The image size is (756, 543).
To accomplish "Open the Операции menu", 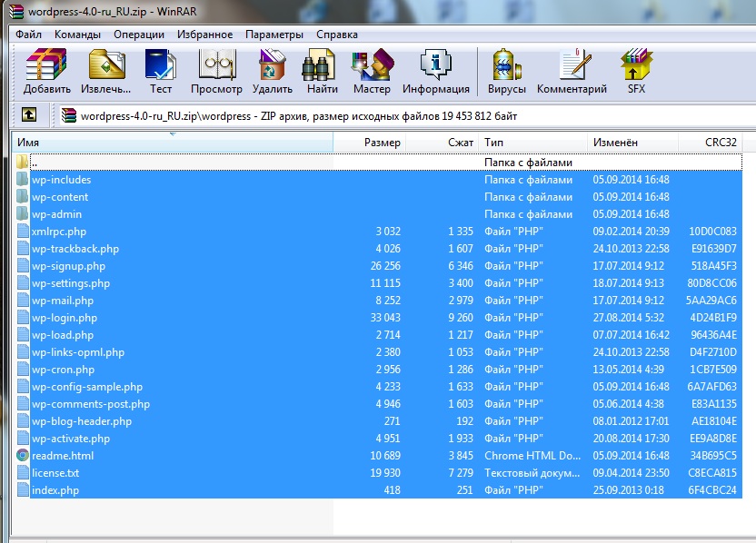I will click(139, 35).
